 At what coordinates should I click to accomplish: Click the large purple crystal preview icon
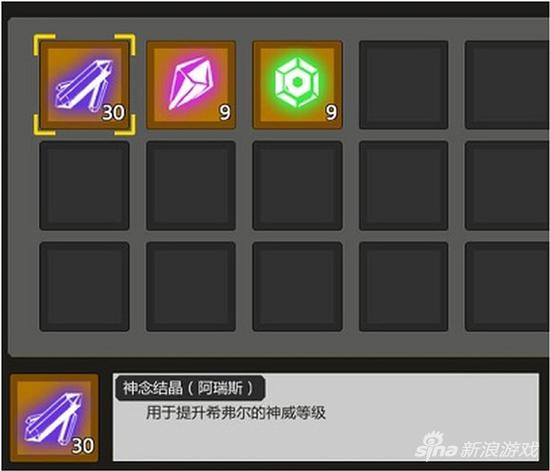(x=54, y=418)
